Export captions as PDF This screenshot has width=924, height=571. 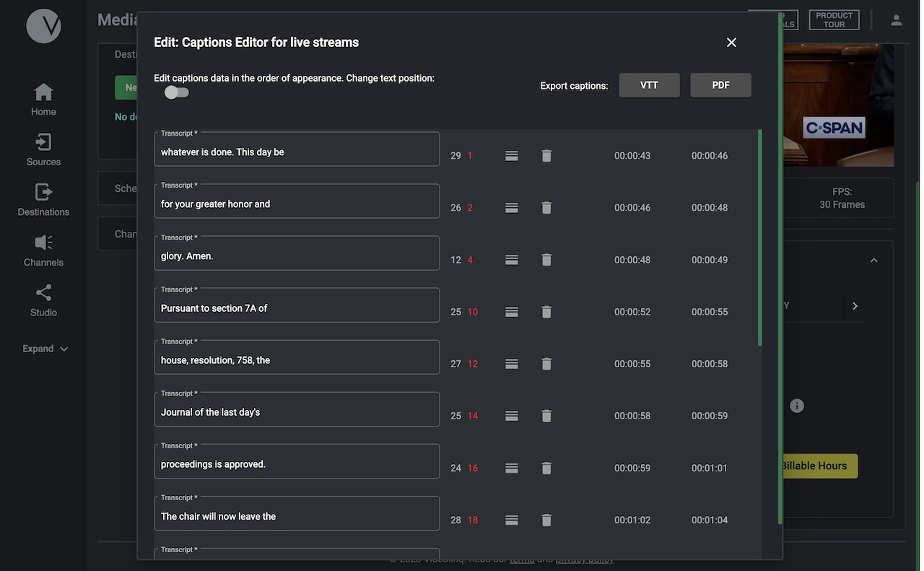pyautogui.click(x=720, y=84)
